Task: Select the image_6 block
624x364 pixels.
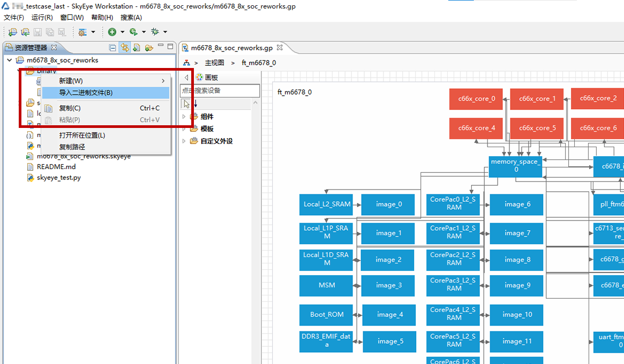Action: [x=516, y=204]
